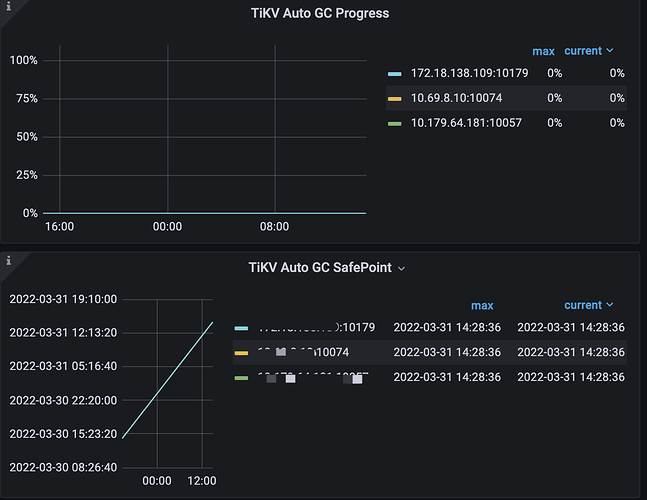Screen dimensions: 647x500
Task: Toggle series 172.18.138.109:10179 in Progress legend
Action: click(x=469, y=73)
